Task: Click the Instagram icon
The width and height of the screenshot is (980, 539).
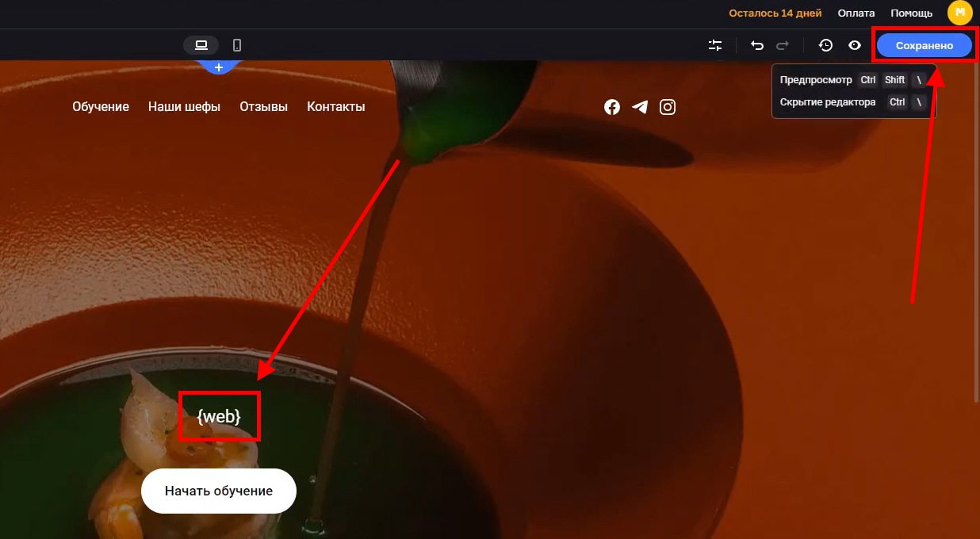Action: [x=668, y=107]
